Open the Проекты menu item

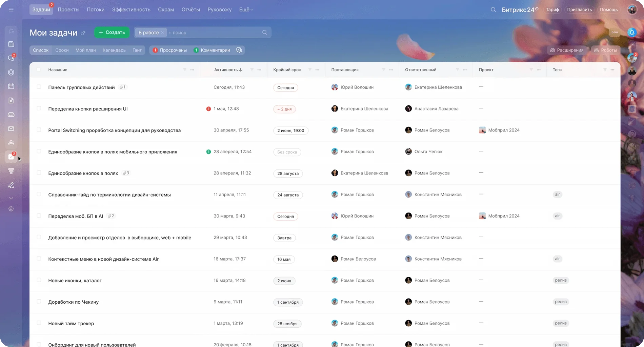pyautogui.click(x=68, y=9)
